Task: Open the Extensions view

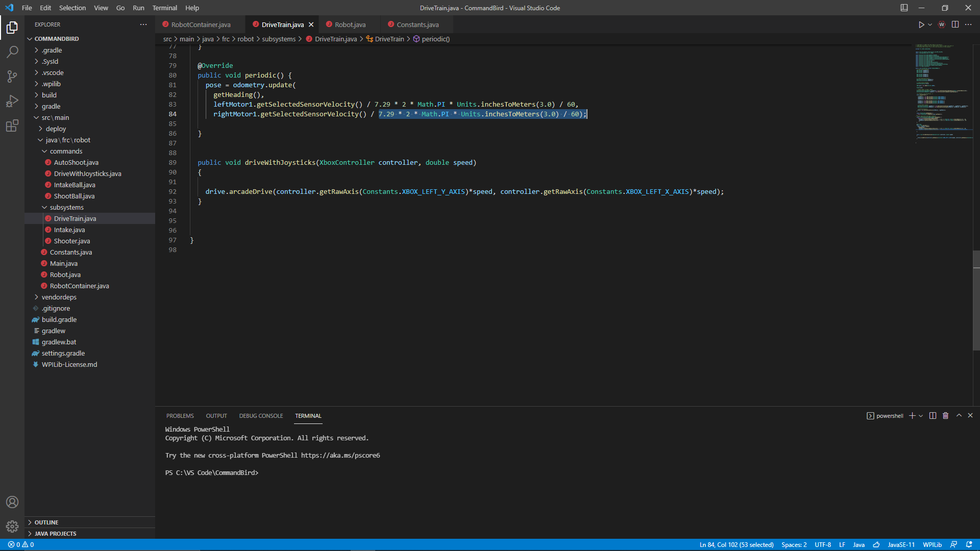Action: coord(12,126)
